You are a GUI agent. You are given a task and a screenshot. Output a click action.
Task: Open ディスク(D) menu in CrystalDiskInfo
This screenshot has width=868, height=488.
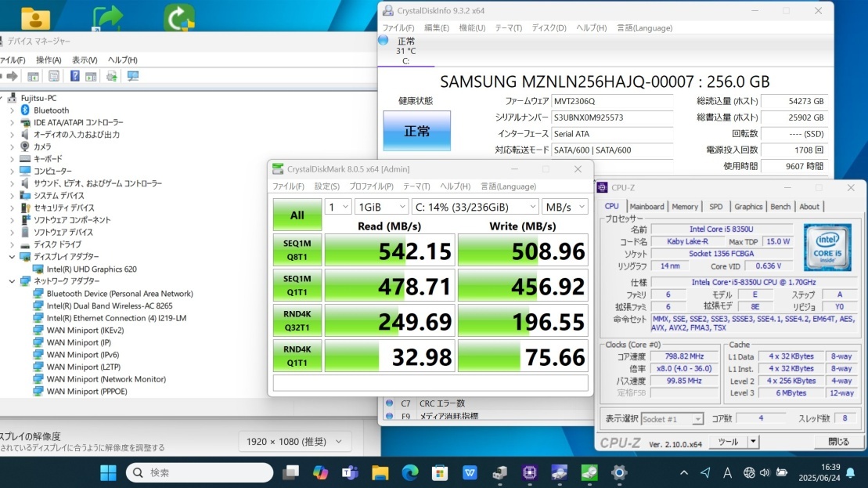549,27
